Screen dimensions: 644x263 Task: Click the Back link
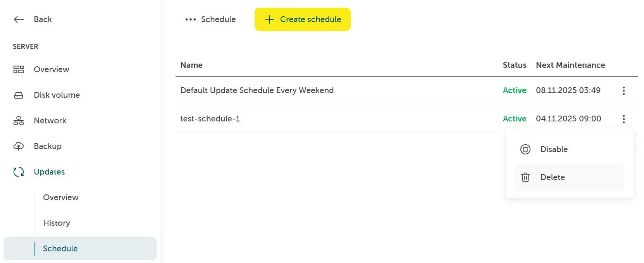pyautogui.click(x=43, y=19)
